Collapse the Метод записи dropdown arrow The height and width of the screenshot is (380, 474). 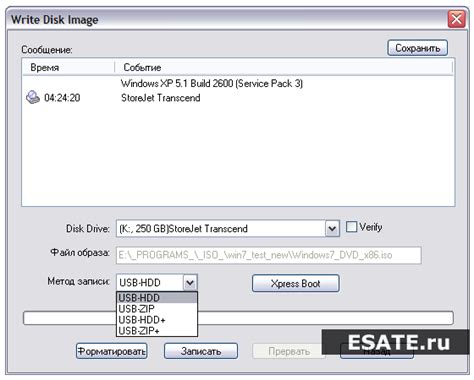coord(190,283)
